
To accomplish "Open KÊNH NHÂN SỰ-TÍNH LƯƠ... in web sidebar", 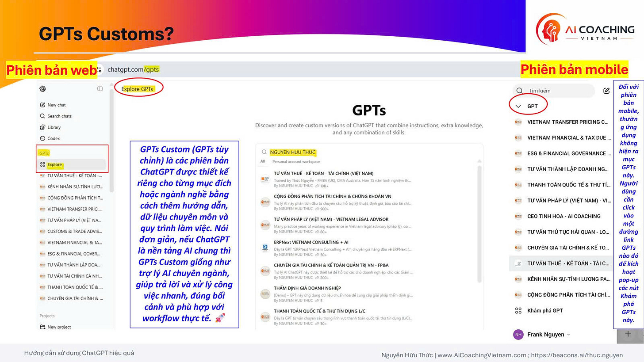I will [x=71, y=187].
